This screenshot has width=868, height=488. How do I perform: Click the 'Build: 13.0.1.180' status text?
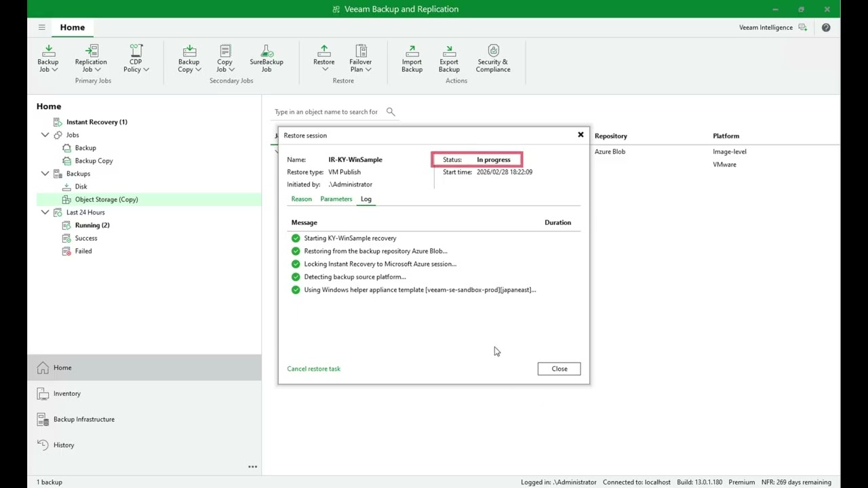click(699, 482)
